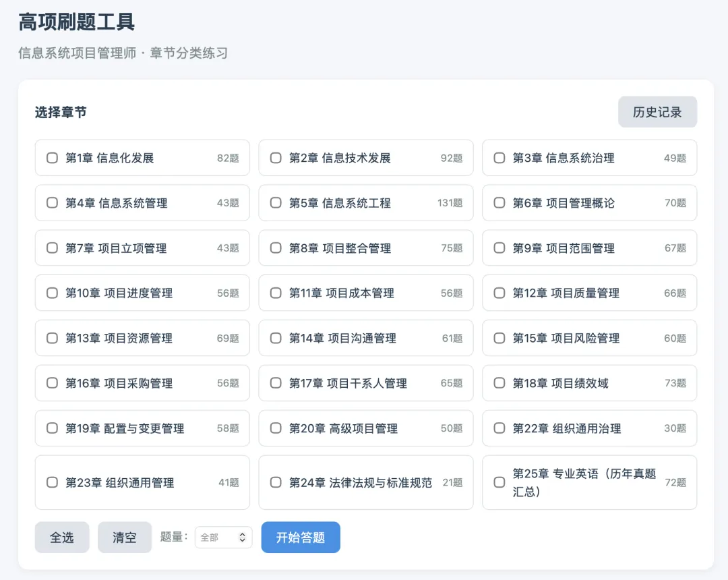The image size is (728, 580).
Task: Check the 第19章 配置与变更管理 checkbox
Action: coord(52,428)
